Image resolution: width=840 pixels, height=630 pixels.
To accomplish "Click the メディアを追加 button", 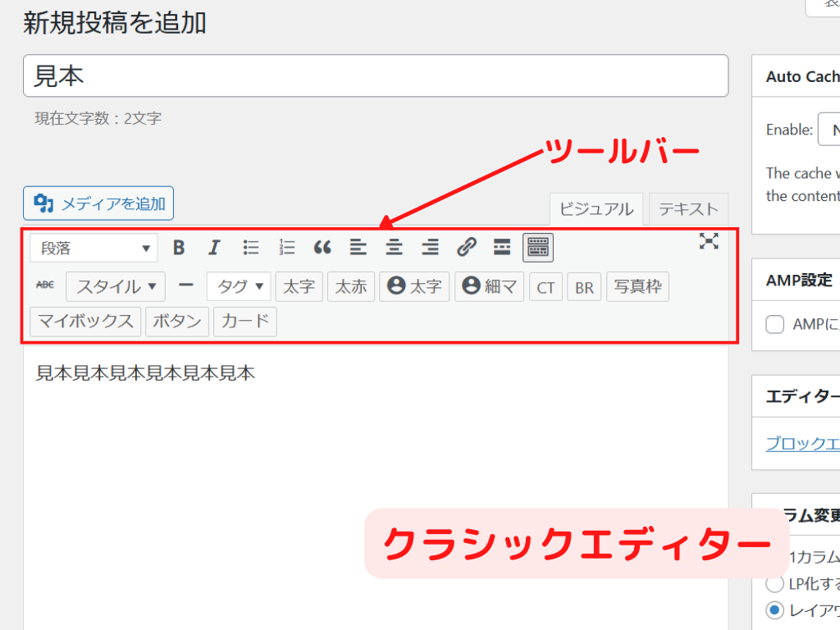I will [x=98, y=203].
